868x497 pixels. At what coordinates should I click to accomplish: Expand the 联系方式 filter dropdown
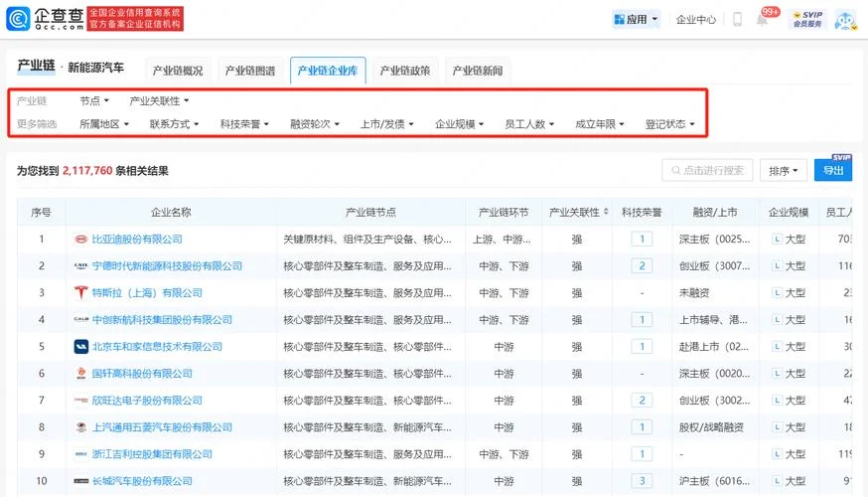click(x=174, y=124)
